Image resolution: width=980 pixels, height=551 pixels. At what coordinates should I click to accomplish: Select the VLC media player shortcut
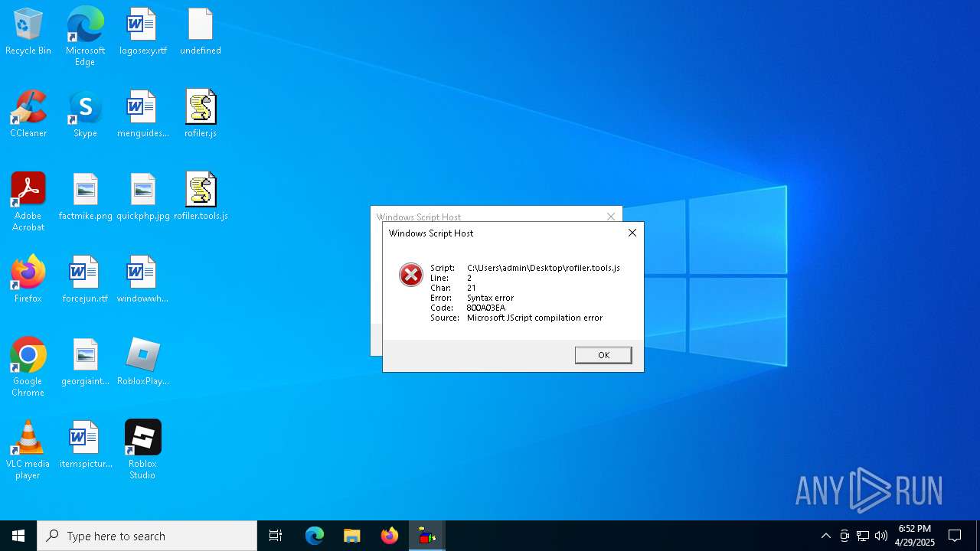(28, 450)
